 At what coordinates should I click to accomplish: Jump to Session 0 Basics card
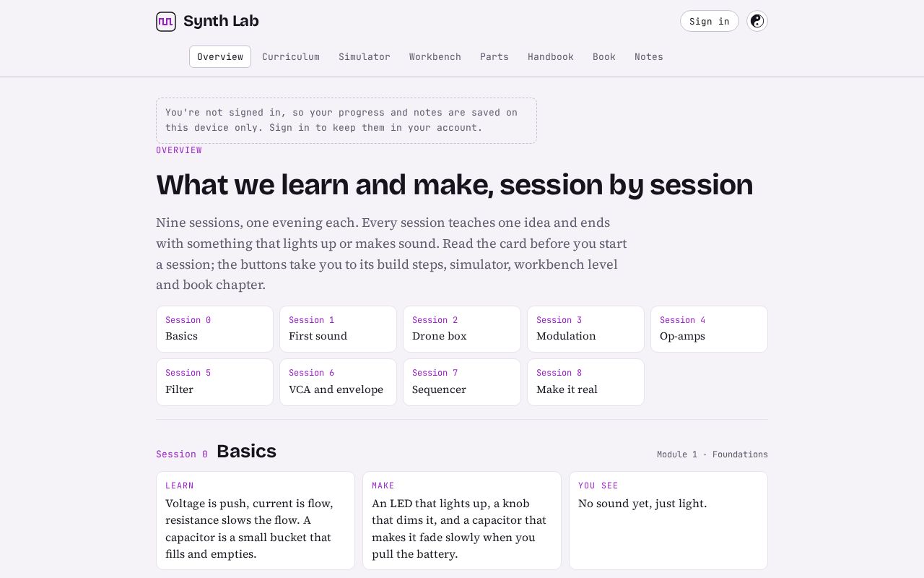214,329
